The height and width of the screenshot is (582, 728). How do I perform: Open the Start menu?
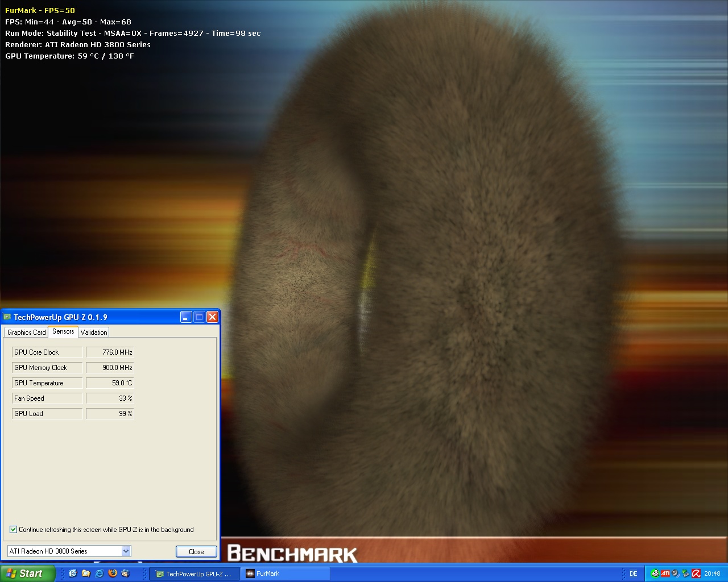coord(28,573)
